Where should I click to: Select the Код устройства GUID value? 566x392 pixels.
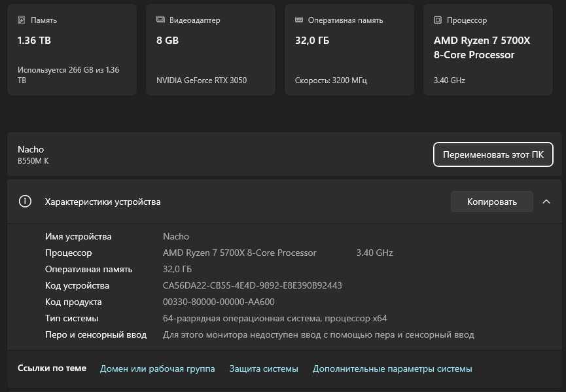coord(253,285)
